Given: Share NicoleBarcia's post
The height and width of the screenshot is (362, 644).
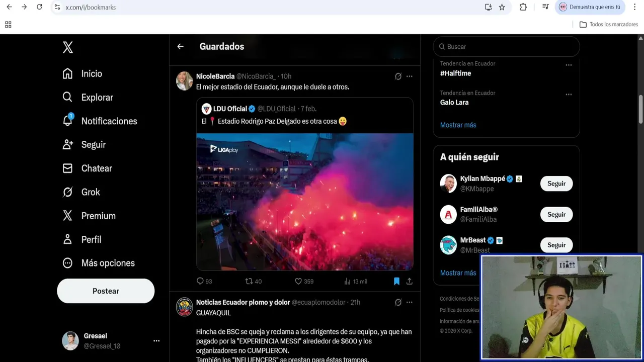Looking at the screenshot, I should tap(410, 281).
